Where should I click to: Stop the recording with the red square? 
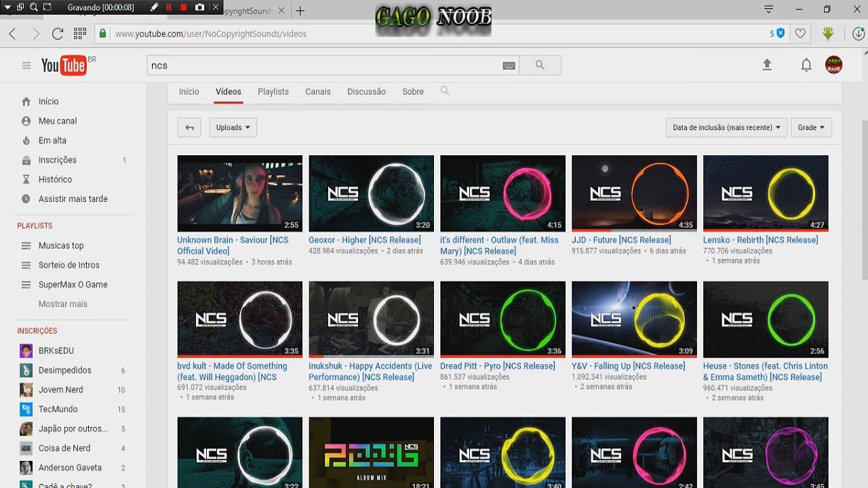(x=183, y=7)
